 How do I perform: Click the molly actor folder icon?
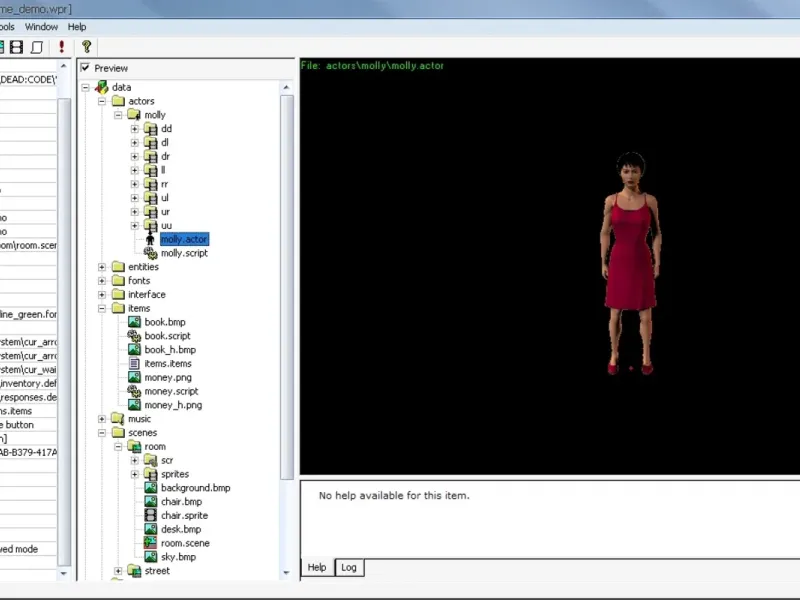click(x=134, y=115)
